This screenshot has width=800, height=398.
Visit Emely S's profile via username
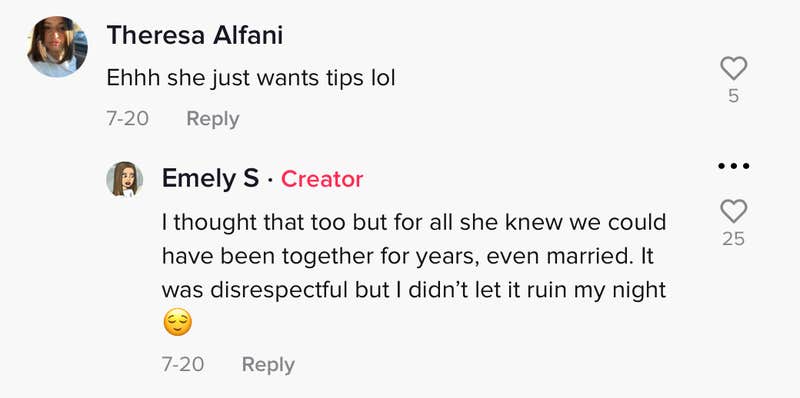pyautogui.click(x=210, y=179)
